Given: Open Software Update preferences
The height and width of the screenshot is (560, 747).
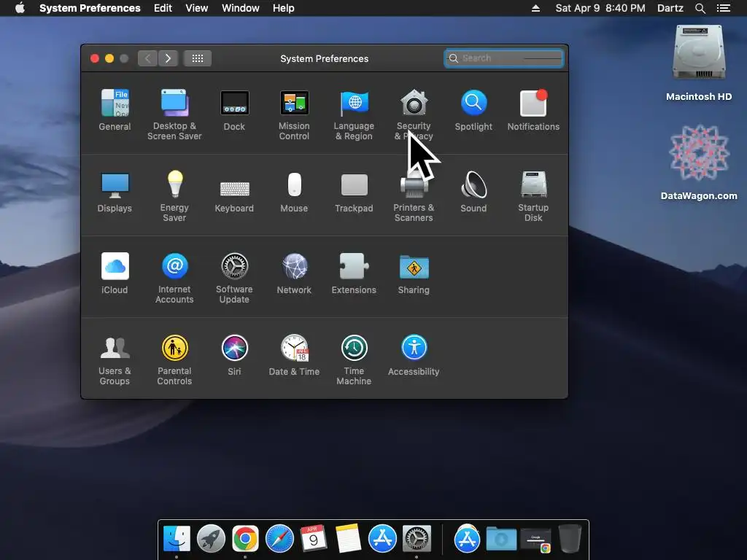Looking at the screenshot, I should [234, 278].
